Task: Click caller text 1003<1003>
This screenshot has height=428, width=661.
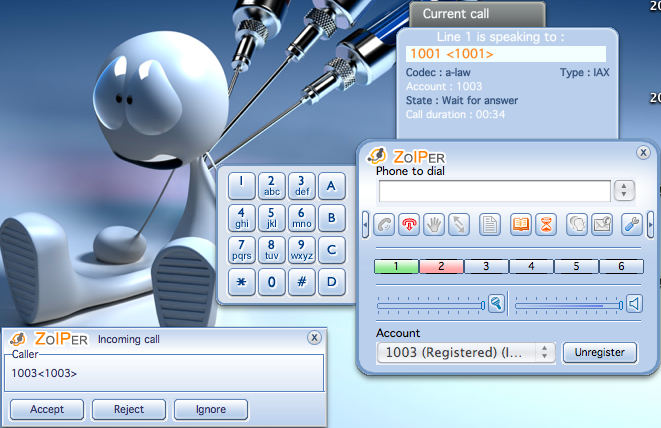Action: pyautogui.click(x=44, y=373)
